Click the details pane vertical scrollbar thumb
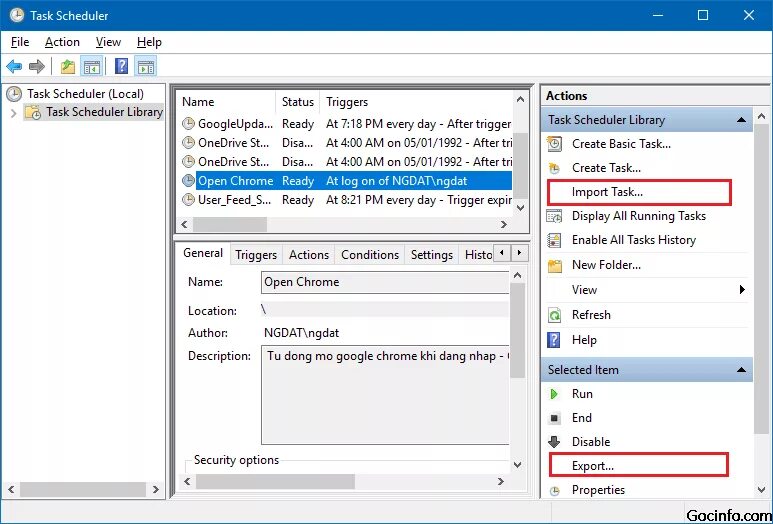The image size is (773, 524). pyautogui.click(x=517, y=330)
